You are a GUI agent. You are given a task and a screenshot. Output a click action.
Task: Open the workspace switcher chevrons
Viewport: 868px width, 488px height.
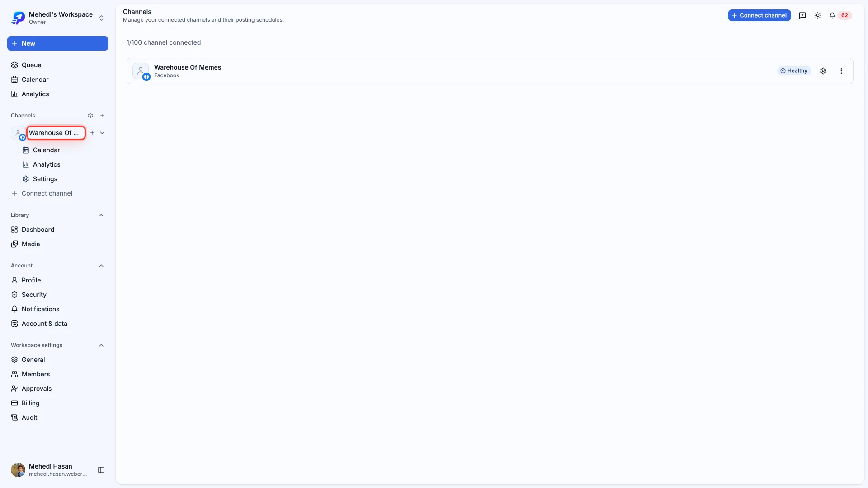(101, 18)
